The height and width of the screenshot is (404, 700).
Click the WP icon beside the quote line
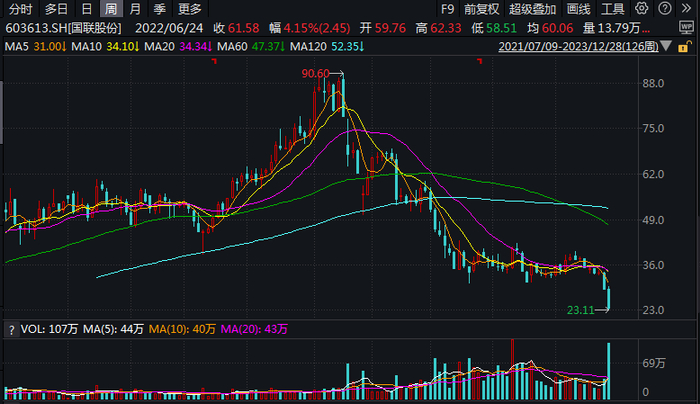click(x=686, y=27)
